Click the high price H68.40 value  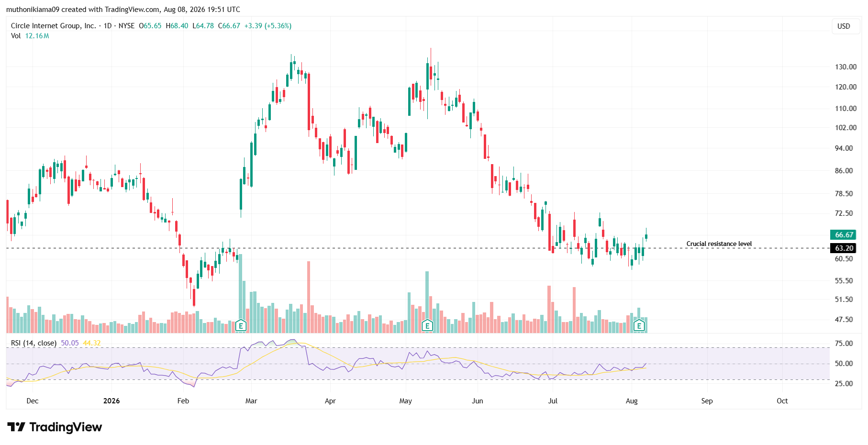click(177, 26)
